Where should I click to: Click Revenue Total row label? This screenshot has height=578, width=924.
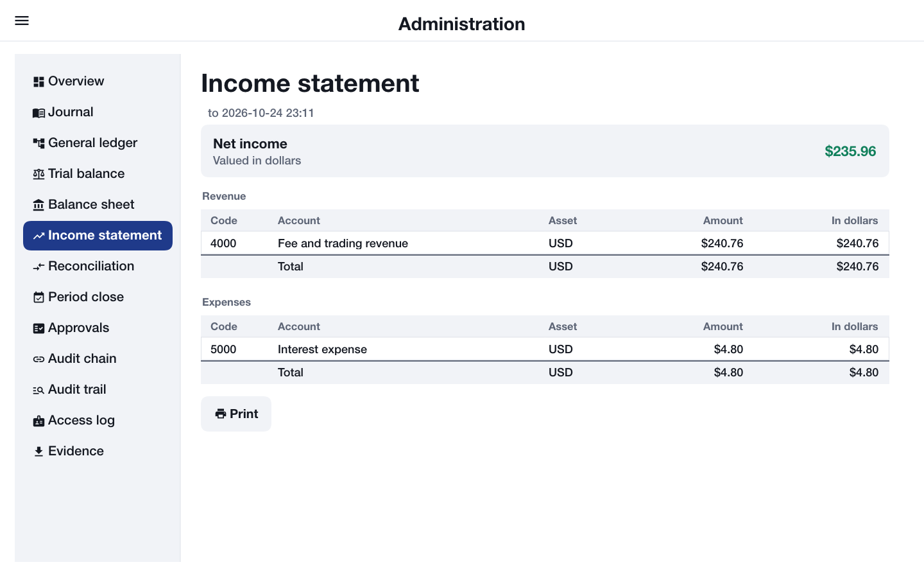290,267
